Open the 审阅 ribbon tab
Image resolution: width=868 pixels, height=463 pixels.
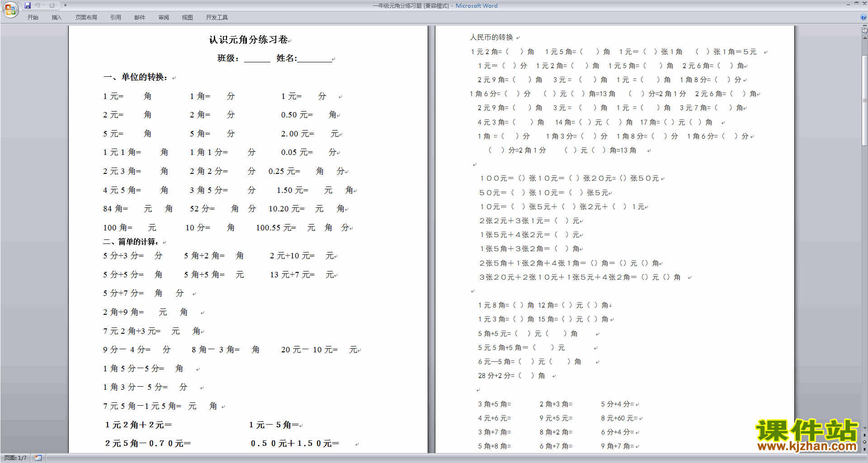(164, 18)
